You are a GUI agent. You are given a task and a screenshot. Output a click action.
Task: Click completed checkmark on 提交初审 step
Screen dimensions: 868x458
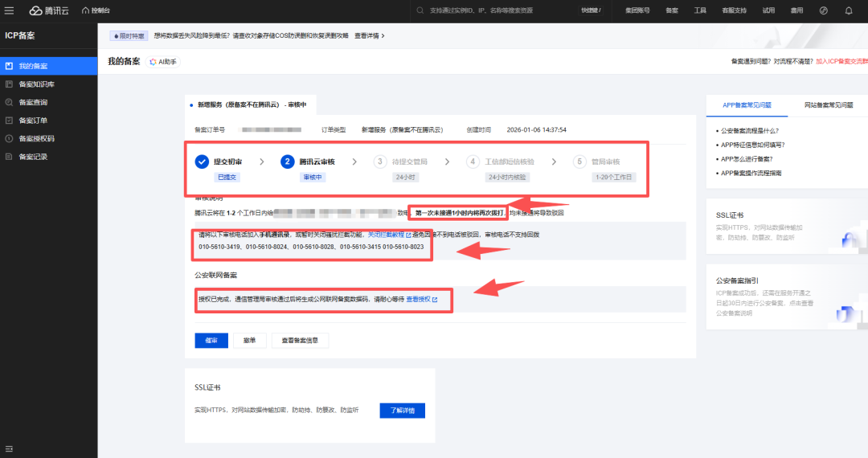tap(202, 162)
